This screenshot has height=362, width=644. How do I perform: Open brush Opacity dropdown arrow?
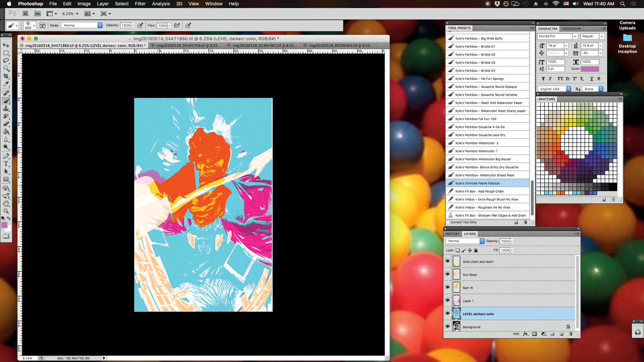(133, 25)
